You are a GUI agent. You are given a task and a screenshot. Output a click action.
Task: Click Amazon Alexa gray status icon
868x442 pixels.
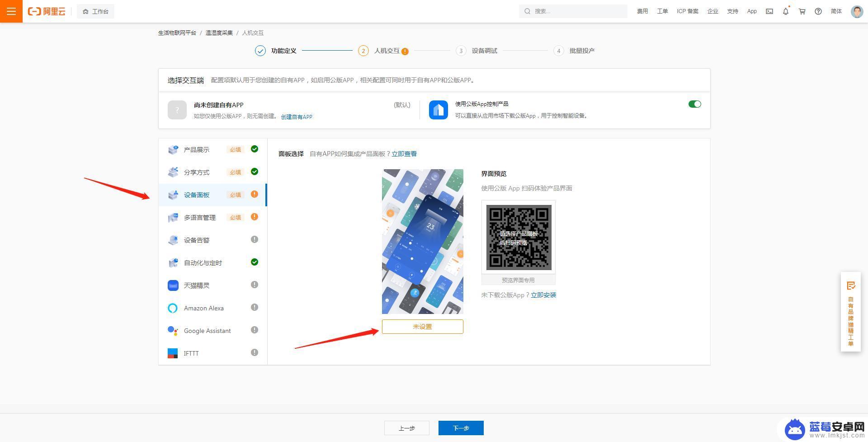(255, 307)
